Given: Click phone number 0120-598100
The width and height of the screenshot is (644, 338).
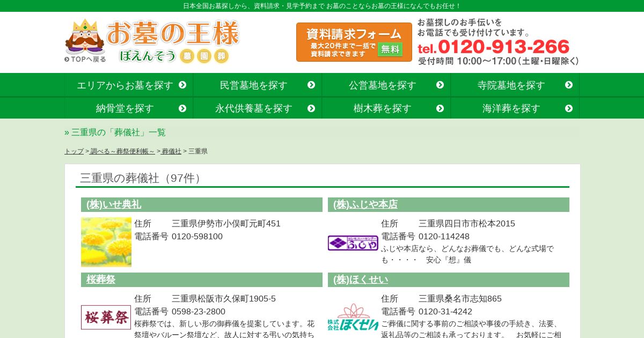Looking at the screenshot, I should 197,237.
